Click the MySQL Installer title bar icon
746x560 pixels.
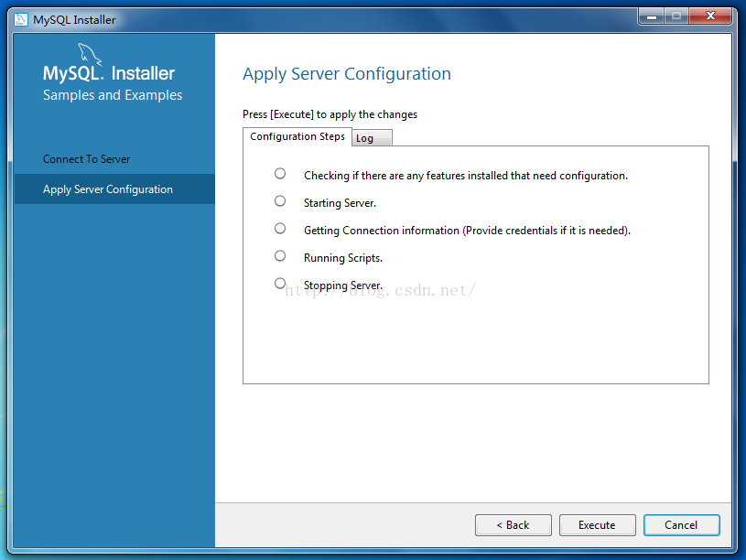[x=22, y=19]
